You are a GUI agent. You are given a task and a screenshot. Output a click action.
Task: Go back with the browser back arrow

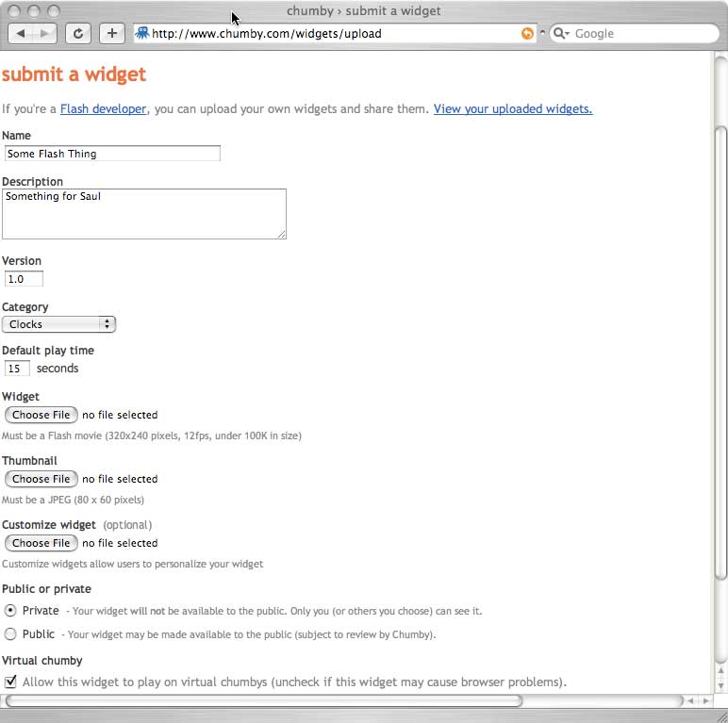21,33
